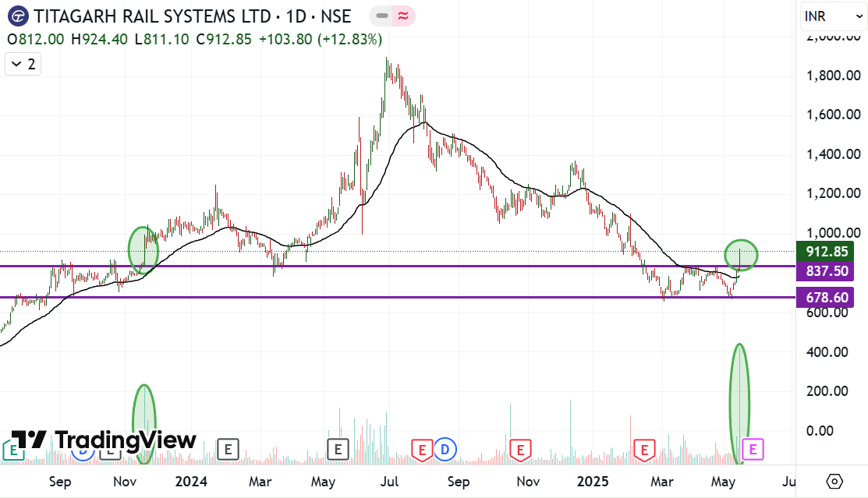Click the 0.00 price axis label
The image size is (868, 498).
tap(820, 430)
